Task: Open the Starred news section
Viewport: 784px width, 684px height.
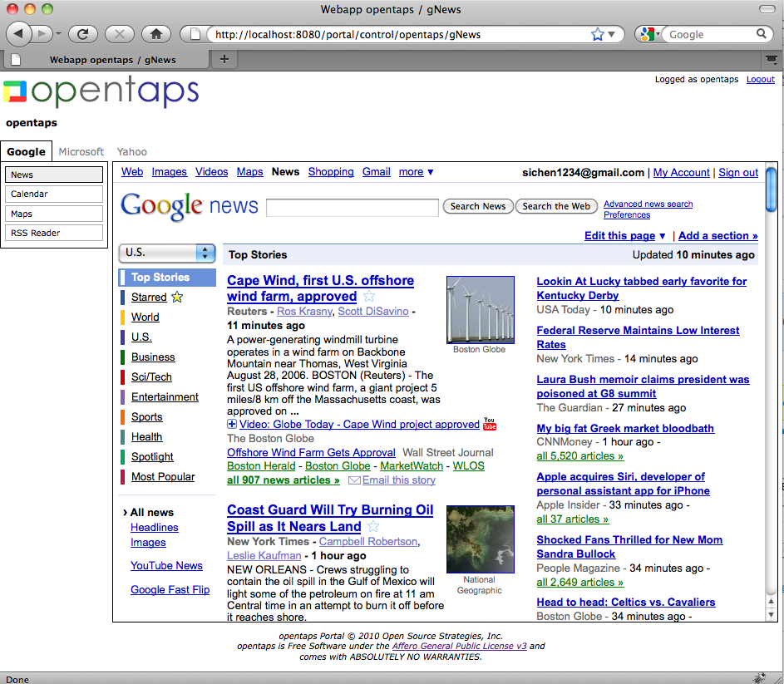Action: 149,297
